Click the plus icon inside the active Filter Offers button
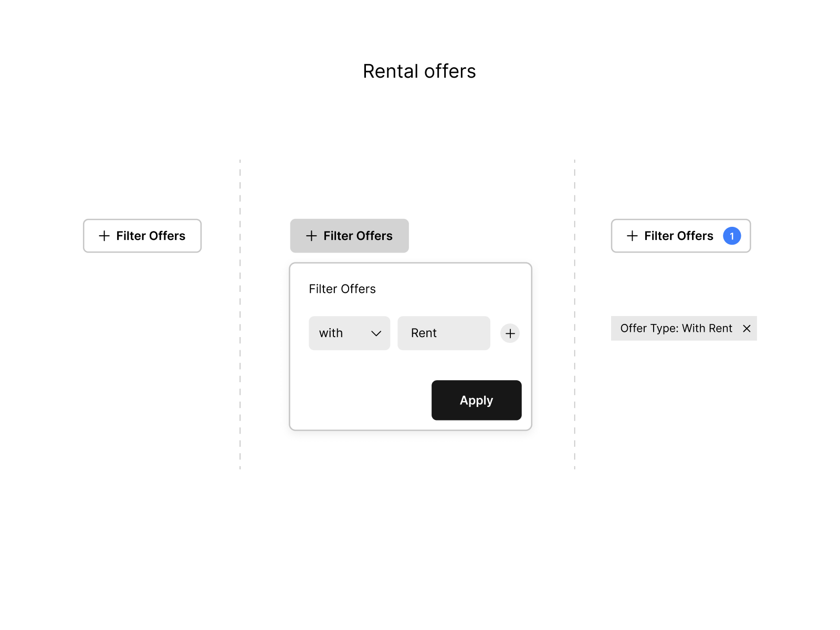The image size is (840, 630). pos(311,236)
